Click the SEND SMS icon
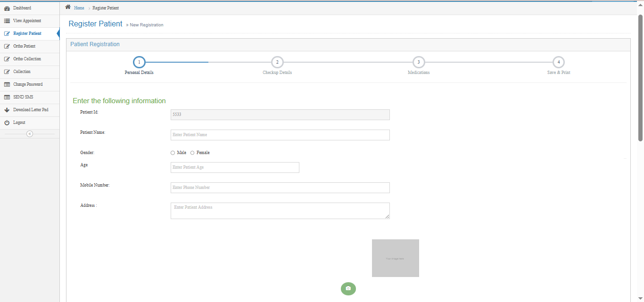Viewport: 644px width, 302px height. point(7,98)
